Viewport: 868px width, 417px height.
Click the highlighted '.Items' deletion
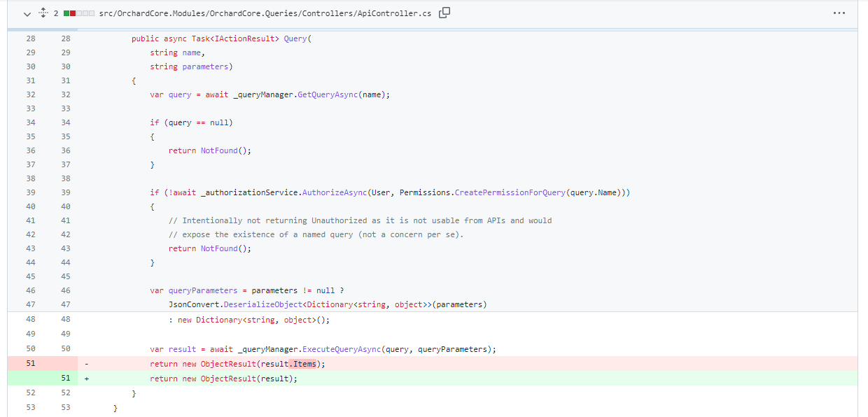(x=302, y=363)
